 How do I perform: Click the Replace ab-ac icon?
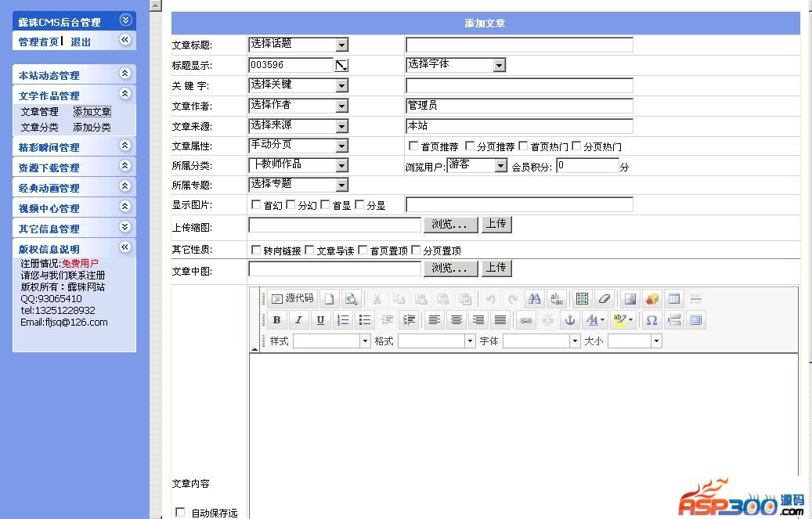tap(557, 299)
